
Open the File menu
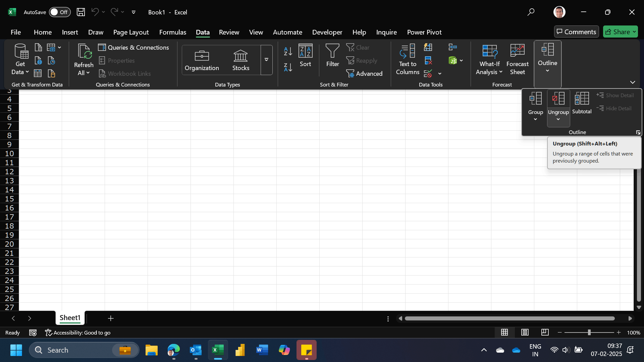pos(15,32)
